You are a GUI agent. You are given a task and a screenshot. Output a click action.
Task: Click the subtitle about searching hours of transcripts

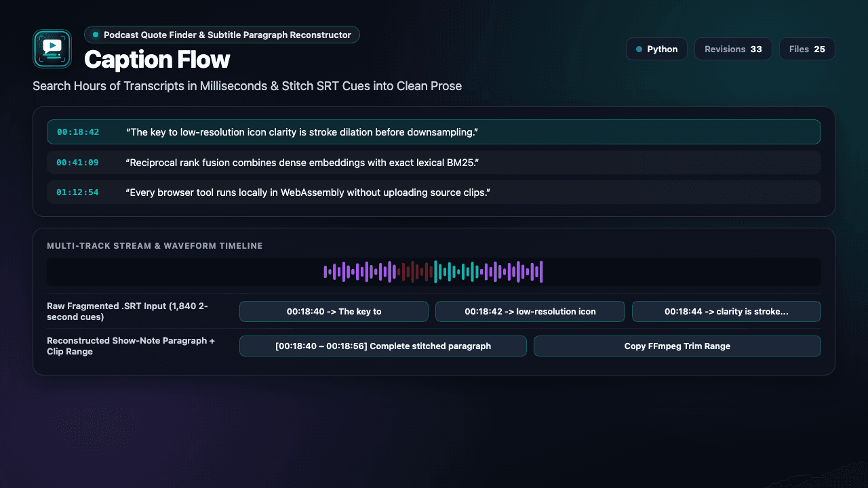coord(247,86)
